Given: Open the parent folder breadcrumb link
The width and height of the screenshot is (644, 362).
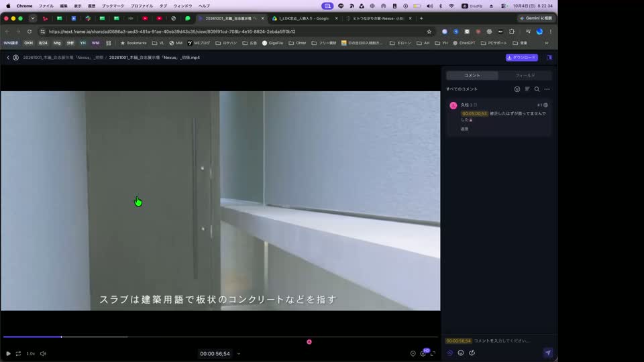Looking at the screenshot, I should [63, 58].
